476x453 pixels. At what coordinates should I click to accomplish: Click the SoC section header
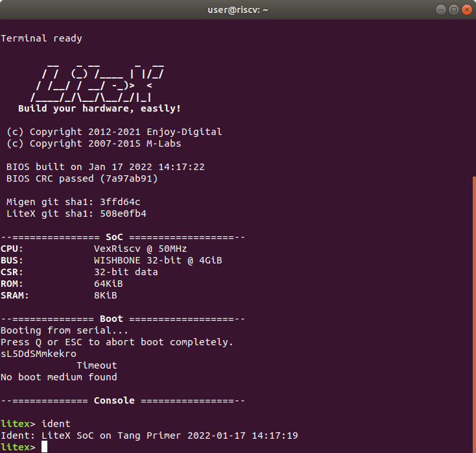click(123, 237)
